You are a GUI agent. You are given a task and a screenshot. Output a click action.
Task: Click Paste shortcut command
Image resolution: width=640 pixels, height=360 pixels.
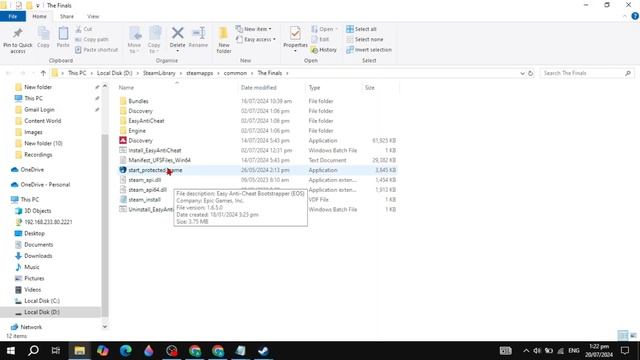pyautogui.click(x=97, y=49)
